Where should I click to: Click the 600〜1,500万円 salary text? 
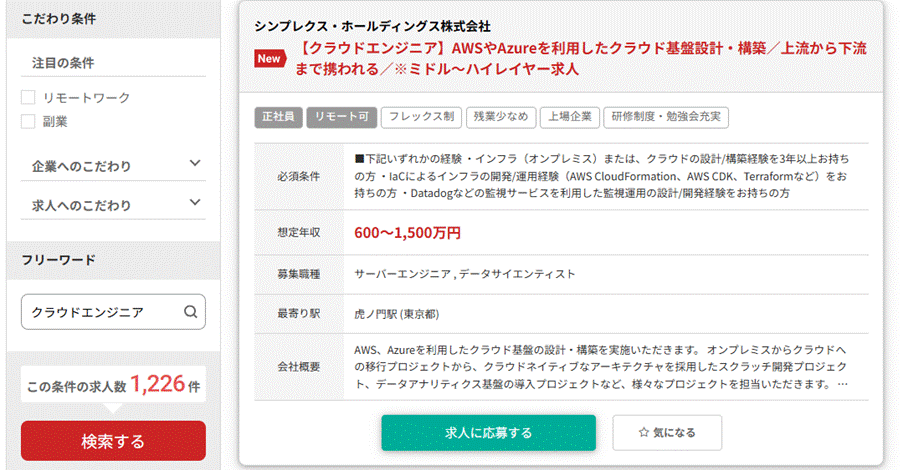(x=408, y=233)
